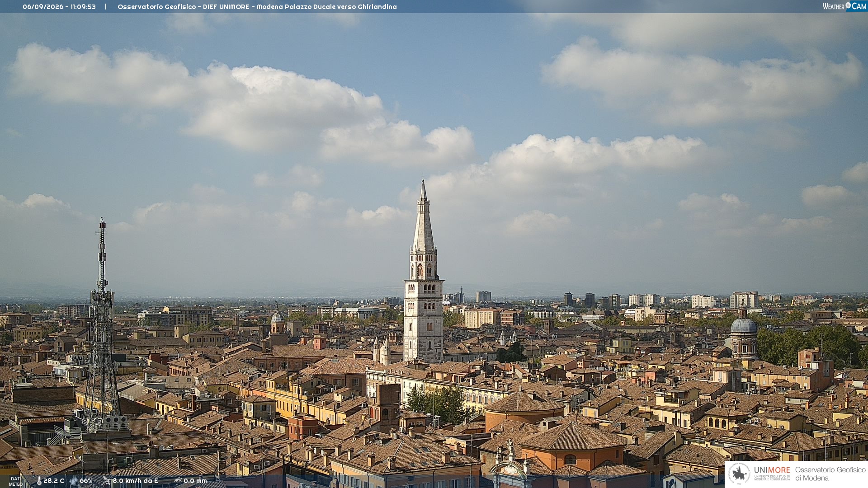Select the DATI METEO label
Viewport: 868px width, 488px height.
point(15,482)
